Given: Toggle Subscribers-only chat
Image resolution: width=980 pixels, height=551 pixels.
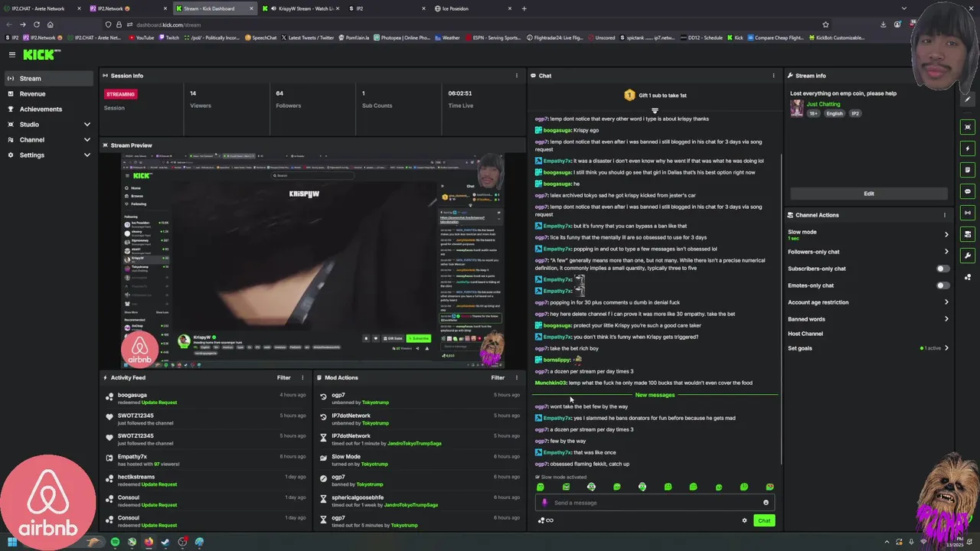Looking at the screenshot, I should (x=943, y=269).
